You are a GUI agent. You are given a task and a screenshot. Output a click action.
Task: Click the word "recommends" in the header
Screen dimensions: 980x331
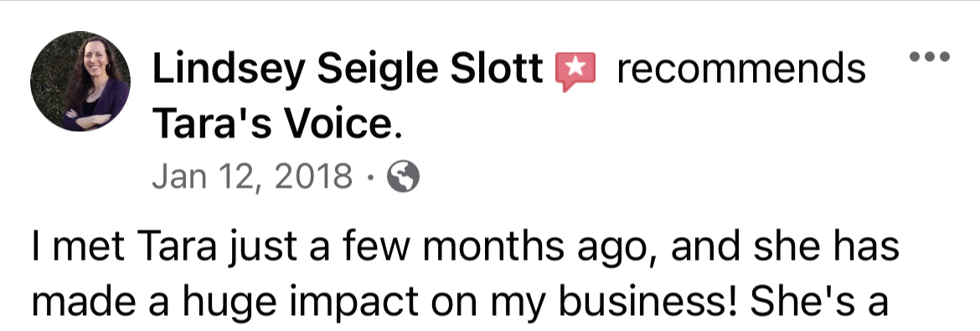pos(740,69)
